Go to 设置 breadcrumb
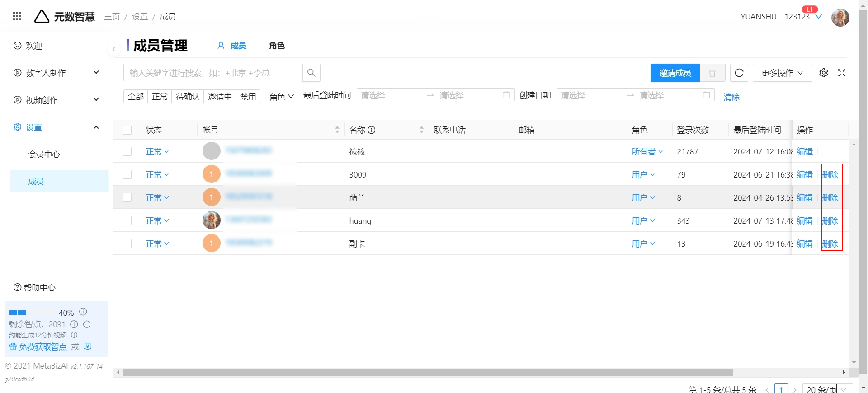The image size is (868, 393). pos(140,17)
